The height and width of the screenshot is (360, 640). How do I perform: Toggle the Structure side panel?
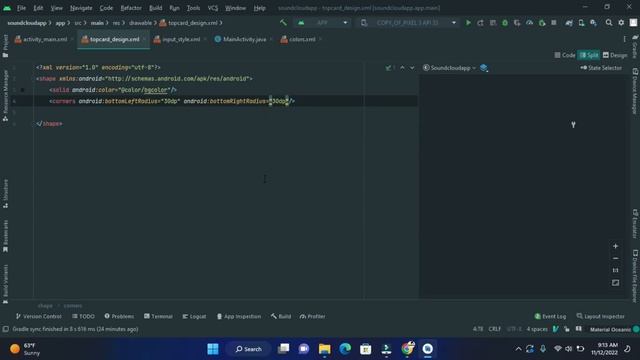5,193
